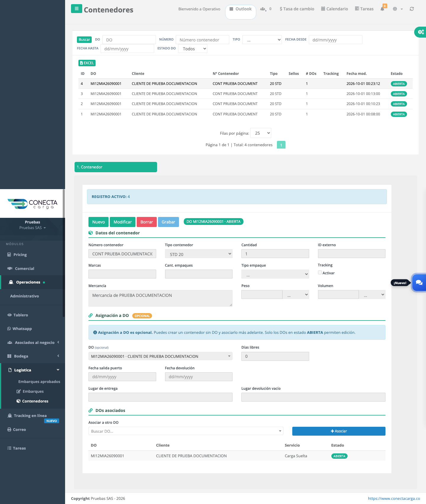Toggle the hamburger menu button
The image size is (426, 504).
point(76,9)
